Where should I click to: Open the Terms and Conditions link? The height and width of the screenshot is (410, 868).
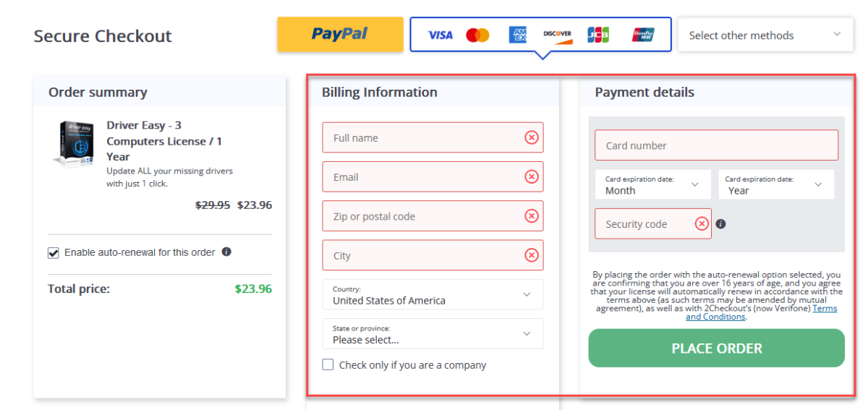point(761,312)
